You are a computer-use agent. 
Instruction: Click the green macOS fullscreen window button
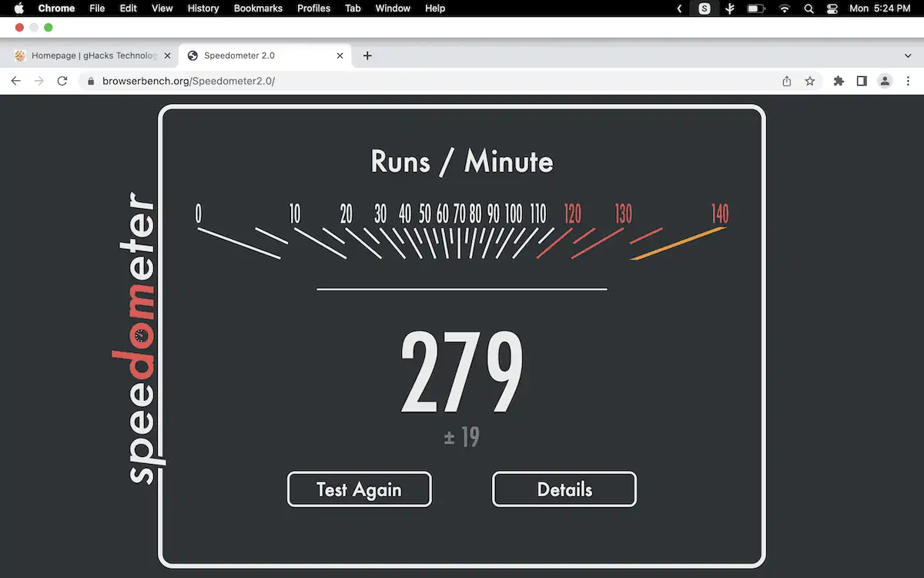[49, 27]
